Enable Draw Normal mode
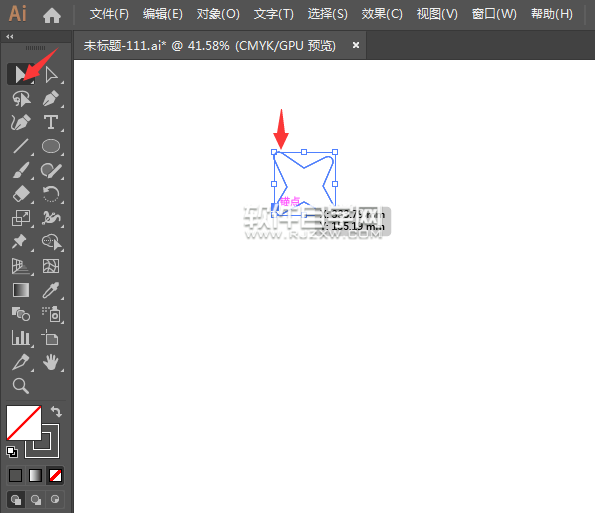Image resolution: width=595 pixels, height=513 pixels. pos(16,499)
